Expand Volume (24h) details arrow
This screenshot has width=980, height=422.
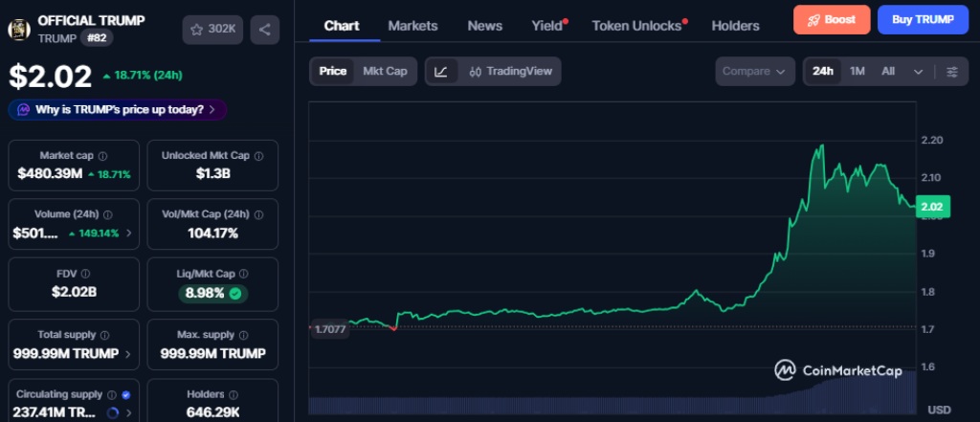(129, 233)
